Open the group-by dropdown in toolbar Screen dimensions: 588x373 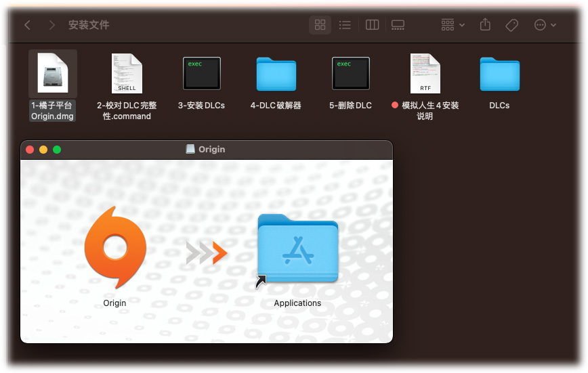click(453, 25)
